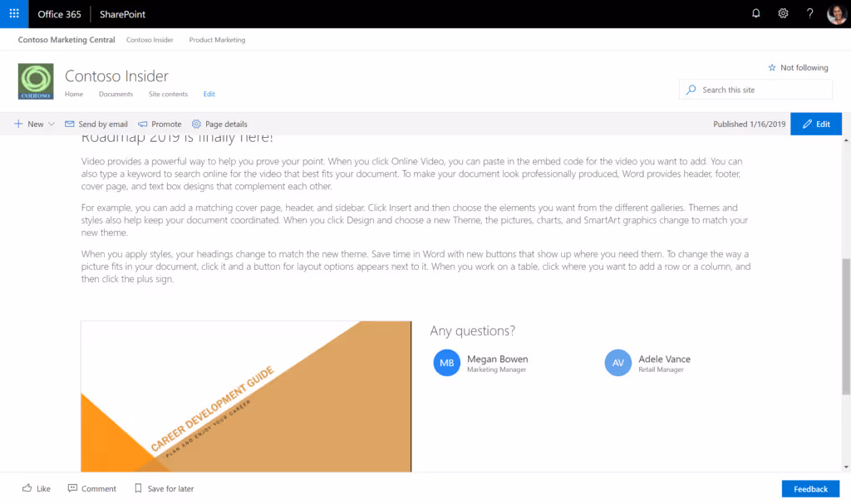Image resolution: width=851 pixels, height=504 pixels.
Task: Click the Like label
Action: pyautogui.click(x=43, y=488)
